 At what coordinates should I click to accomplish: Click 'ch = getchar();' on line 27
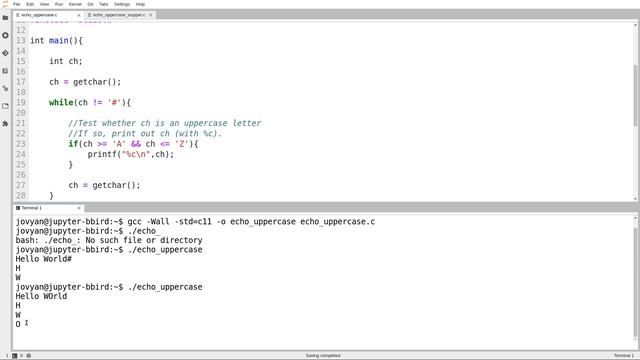[x=104, y=185]
